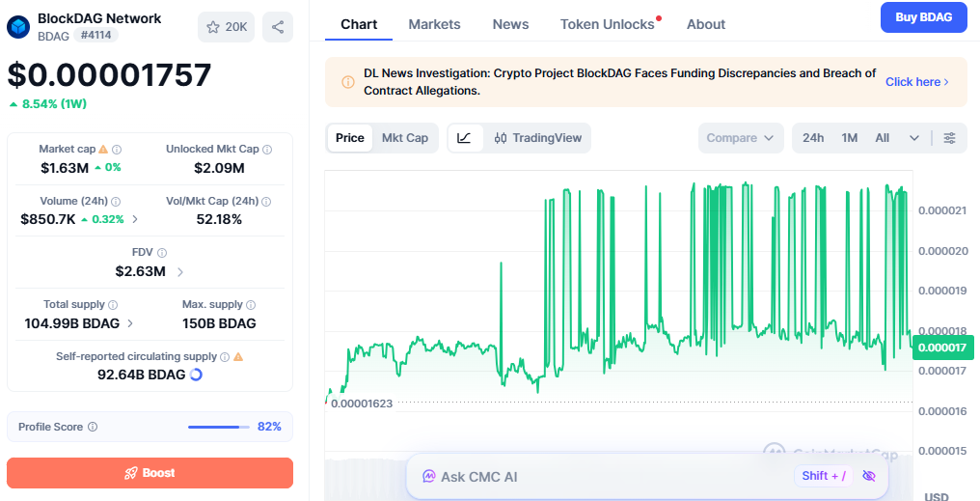Viewport: 980px width, 501px height.
Task: Select the line chart icon view
Action: click(x=464, y=138)
